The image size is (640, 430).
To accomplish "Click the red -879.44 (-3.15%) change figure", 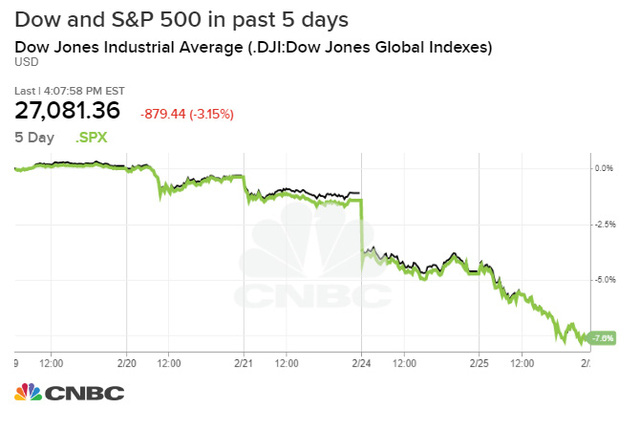I will [x=187, y=114].
